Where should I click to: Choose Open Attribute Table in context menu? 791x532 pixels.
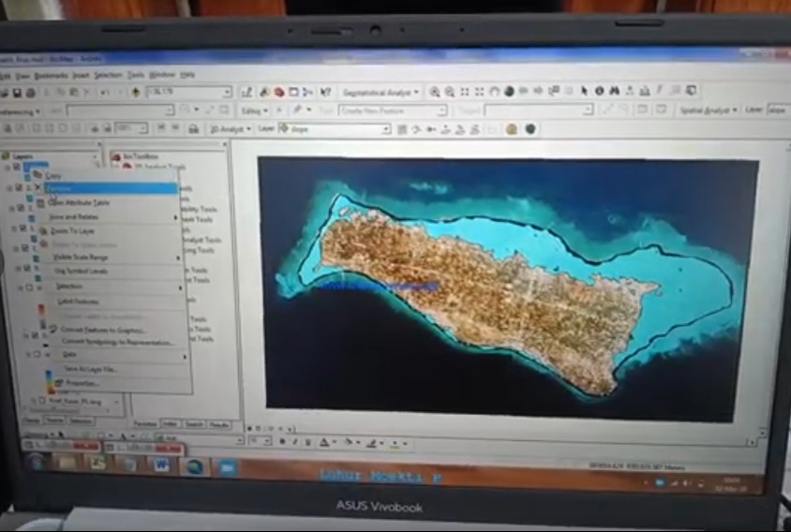tap(80, 202)
